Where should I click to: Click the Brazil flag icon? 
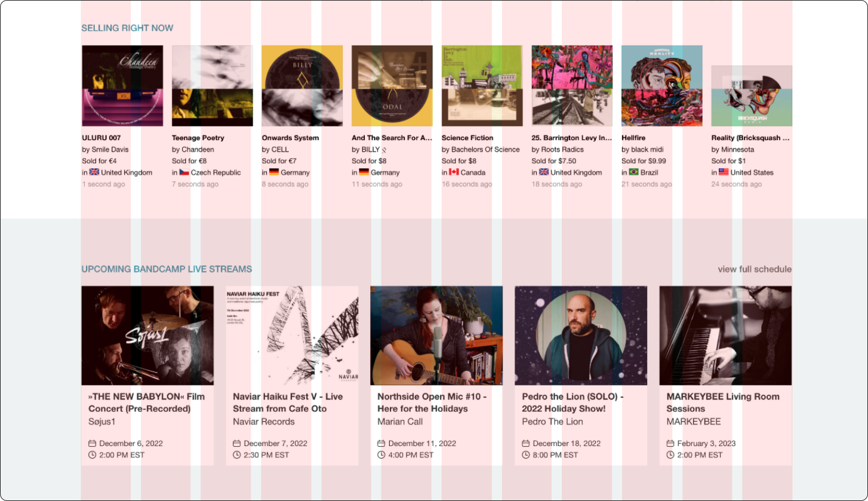coord(633,172)
